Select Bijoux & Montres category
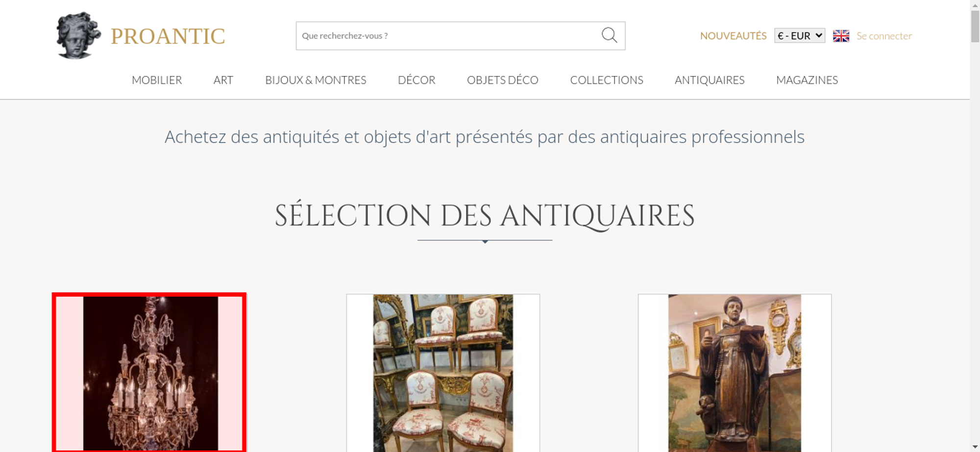 [x=316, y=80]
